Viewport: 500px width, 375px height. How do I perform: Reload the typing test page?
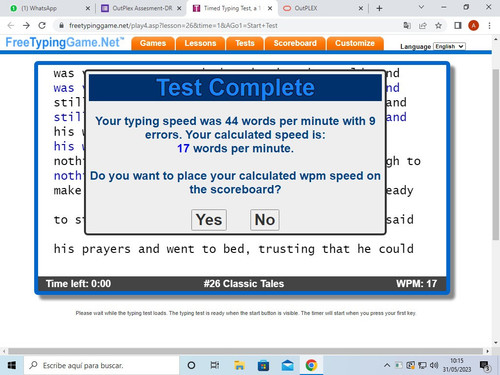[x=42, y=26]
